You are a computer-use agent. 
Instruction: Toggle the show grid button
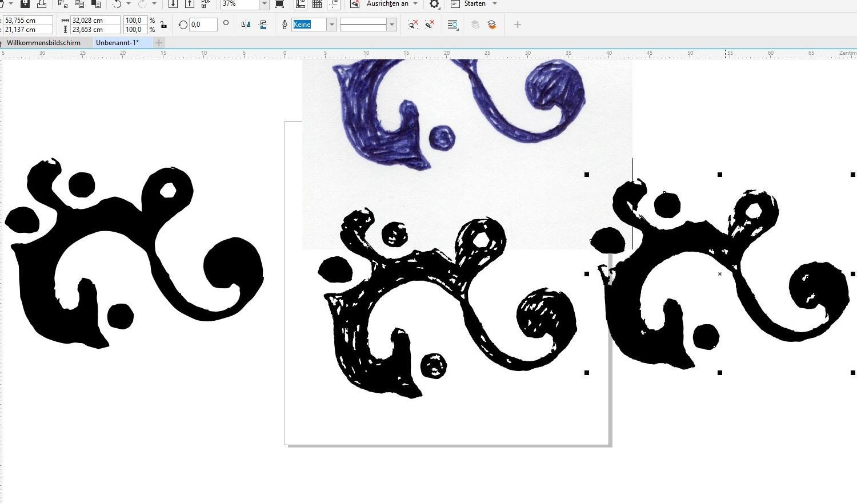pyautogui.click(x=317, y=4)
